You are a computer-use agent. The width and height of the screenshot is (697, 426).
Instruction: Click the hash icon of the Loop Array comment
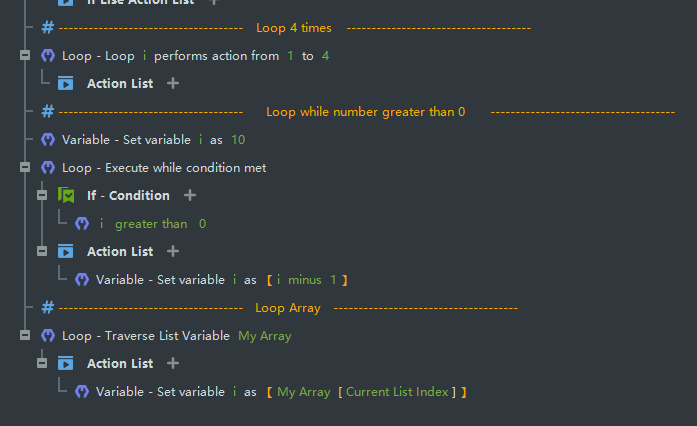click(47, 308)
